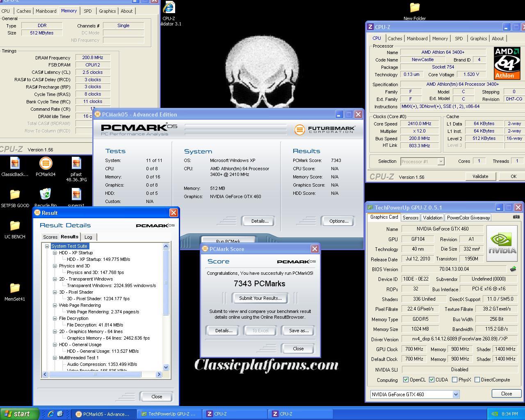Viewport: 525px width, 420px height.
Task: Close the PCMark Score dialog via Close button
Action: (298, 349)
